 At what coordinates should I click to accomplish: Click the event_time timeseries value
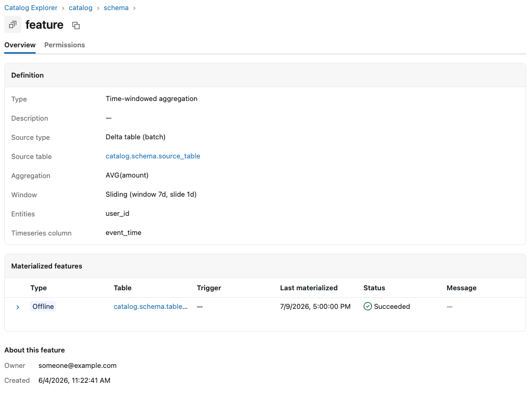123,233
